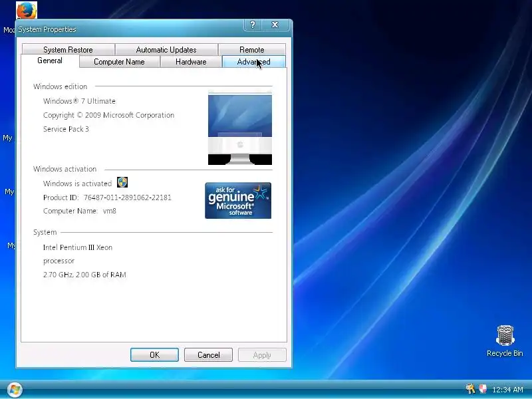Open the Recycle Bin on desktop

pos(505,341)
